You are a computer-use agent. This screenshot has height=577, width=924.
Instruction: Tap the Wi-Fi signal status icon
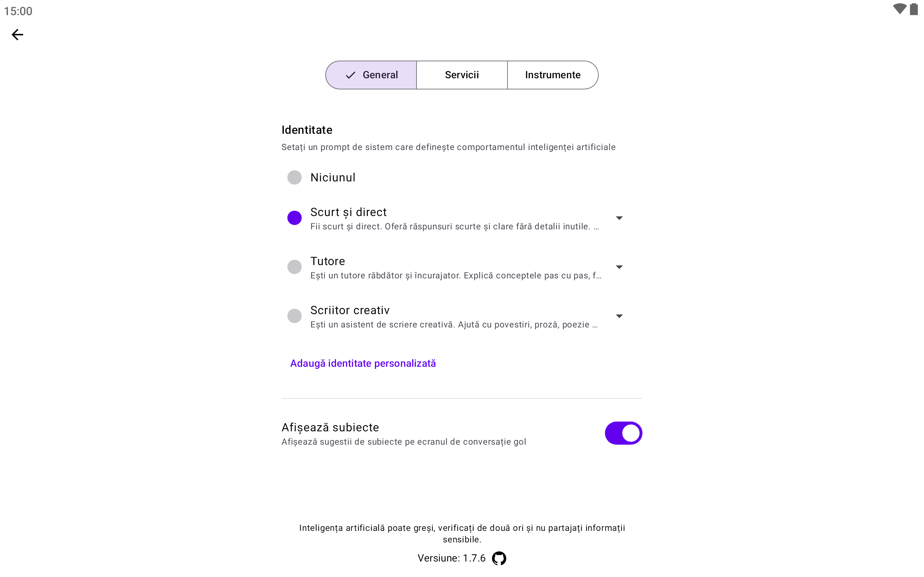click(899, 9)
